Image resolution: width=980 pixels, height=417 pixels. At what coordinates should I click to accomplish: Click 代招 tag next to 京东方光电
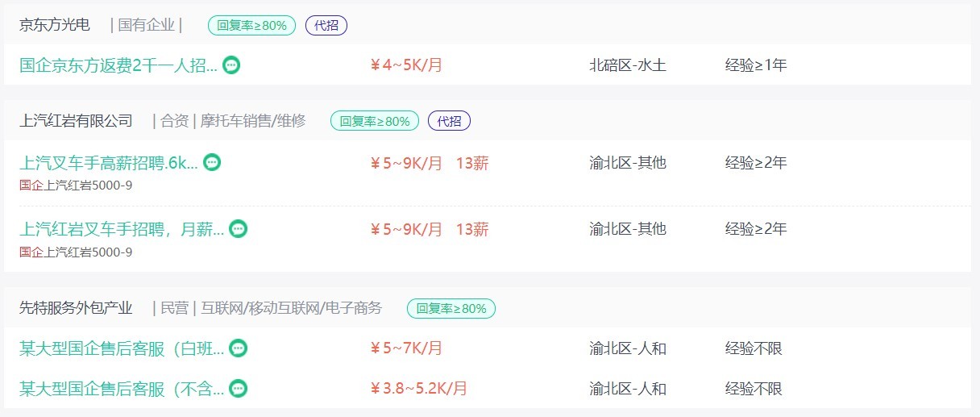[x=326, y=25]
